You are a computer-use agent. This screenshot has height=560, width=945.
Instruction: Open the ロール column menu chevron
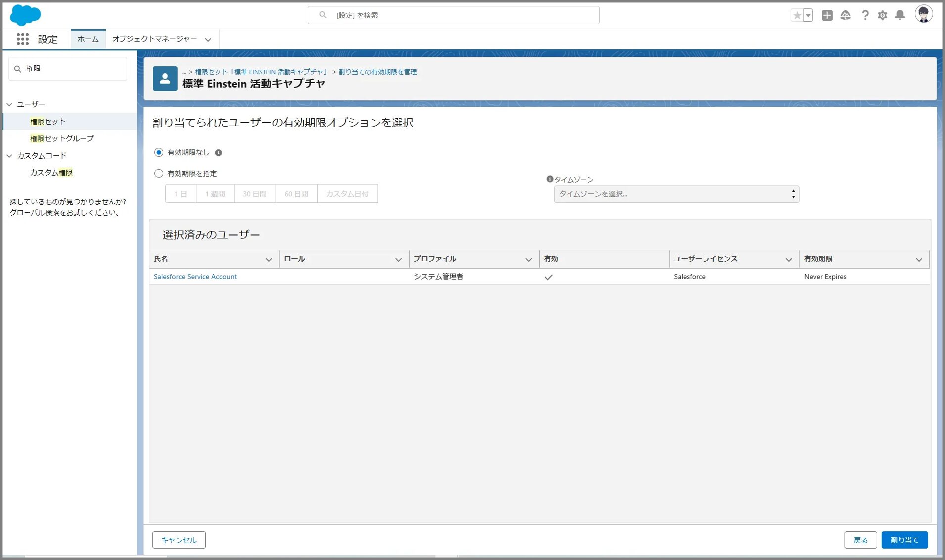click(398, 259)
